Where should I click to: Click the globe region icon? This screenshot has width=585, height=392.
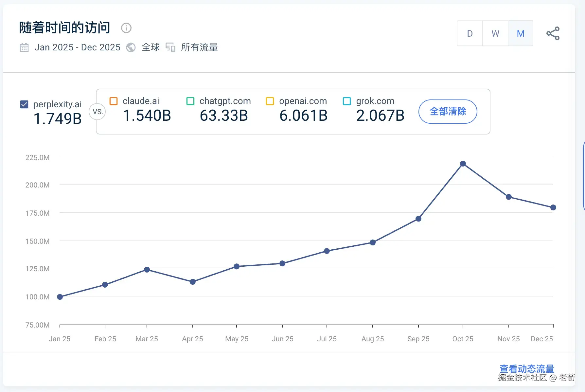pyautogui.click(x=131, y=47)
